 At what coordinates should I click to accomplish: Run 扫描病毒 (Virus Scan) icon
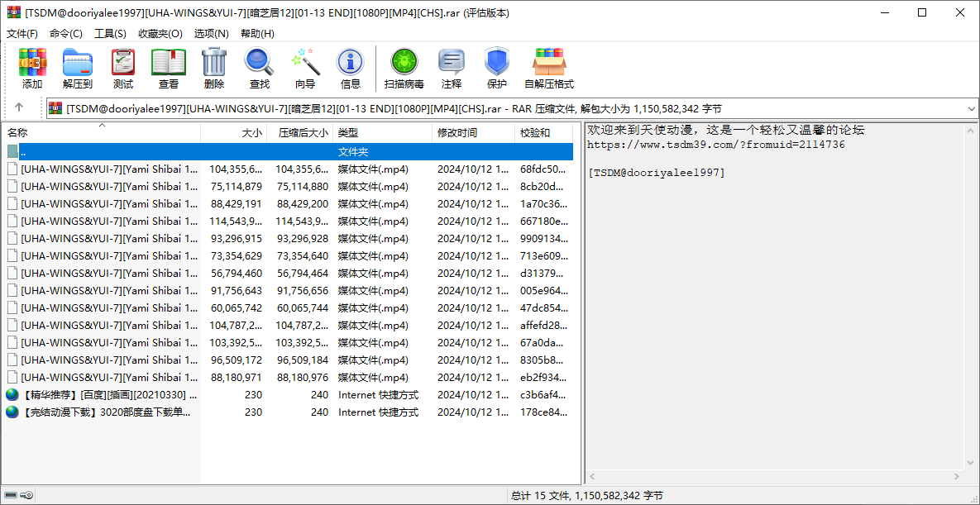pos(404,68)
